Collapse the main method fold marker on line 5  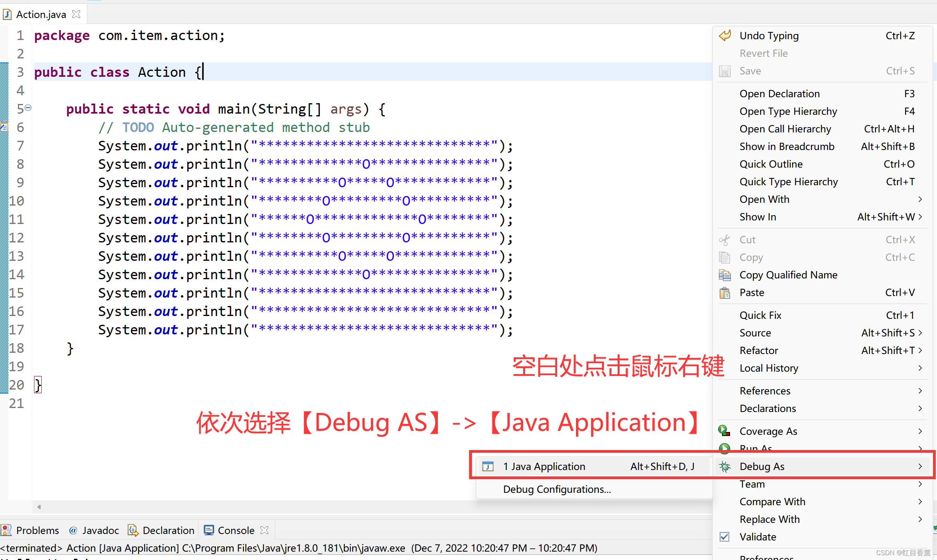click(27, 107)
